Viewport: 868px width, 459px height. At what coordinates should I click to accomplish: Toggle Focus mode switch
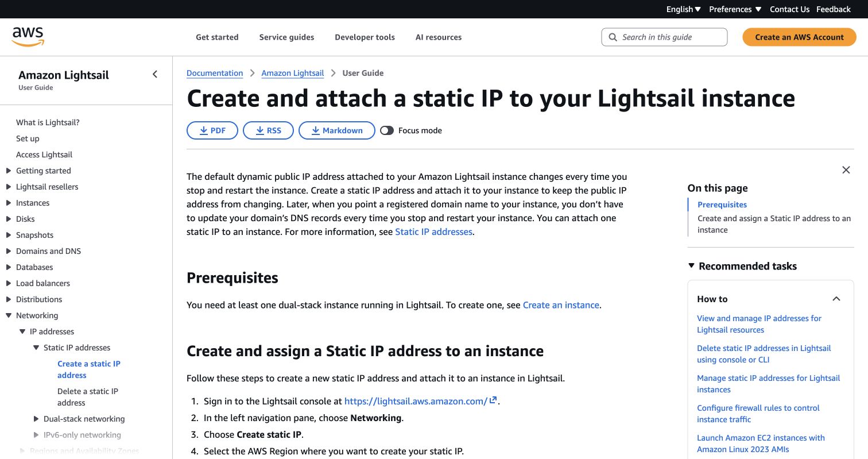[387, 130]
